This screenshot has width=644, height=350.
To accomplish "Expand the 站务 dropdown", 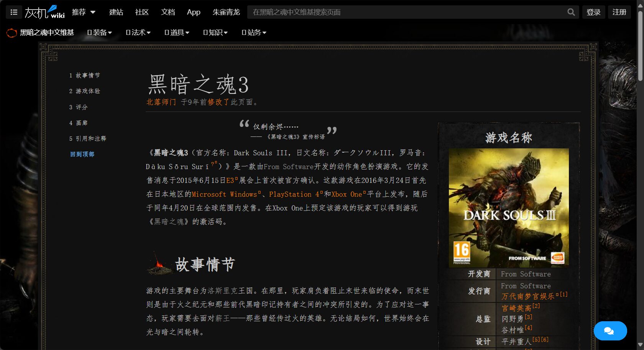I will point(253,33).
